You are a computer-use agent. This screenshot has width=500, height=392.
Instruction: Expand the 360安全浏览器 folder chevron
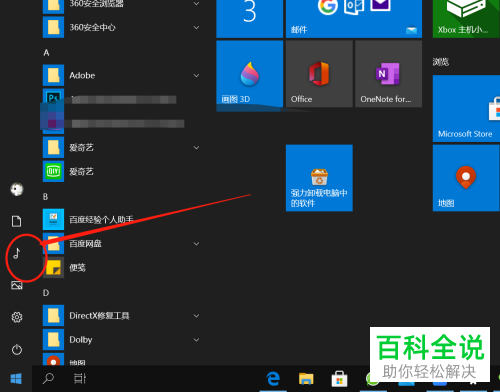click(x=197, y=4)
